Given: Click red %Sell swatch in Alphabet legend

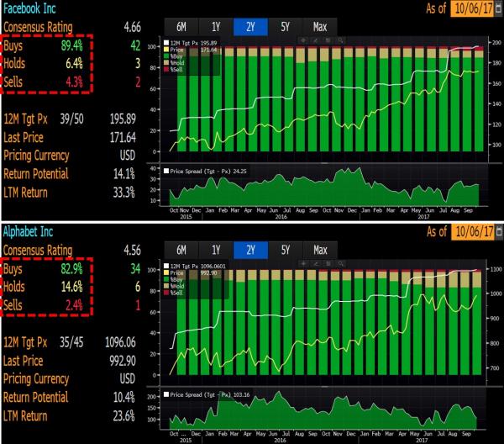Looking at the screenshot, I should 166,293.
